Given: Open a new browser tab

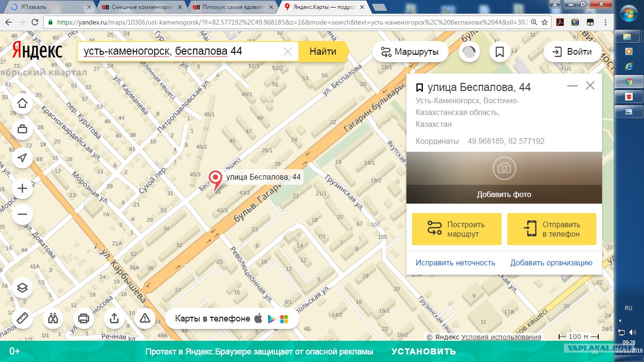Looking at the screenshot, I should [x=379, y=7].
